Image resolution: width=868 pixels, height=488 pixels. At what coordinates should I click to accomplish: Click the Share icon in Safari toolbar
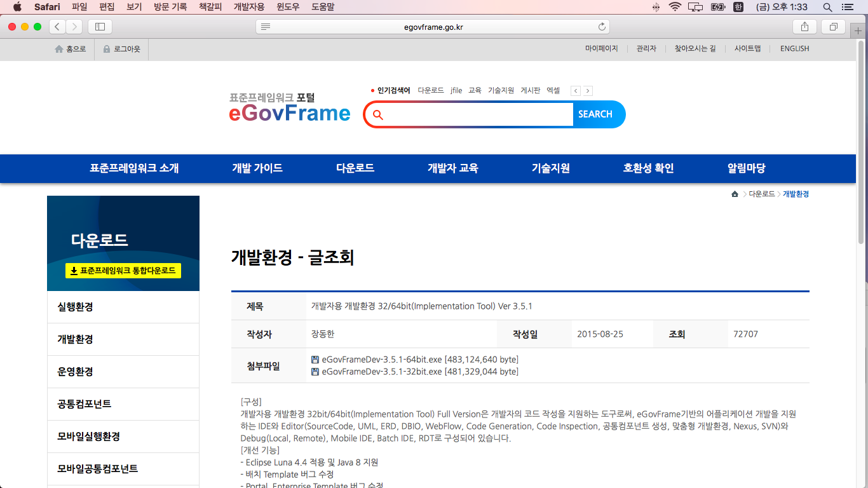tap(804, 27)
